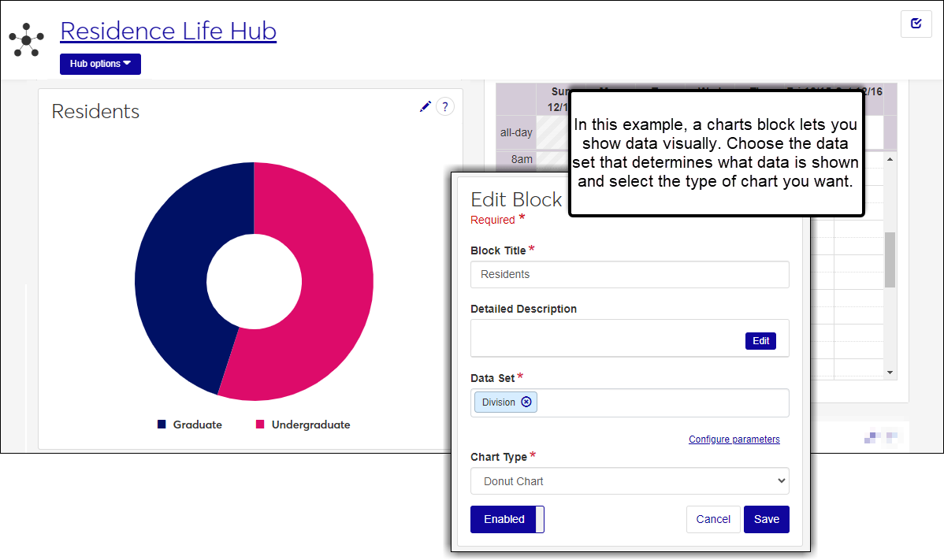944x560 pixels.
Task: Open the question mark help icon
Action: 445,107
